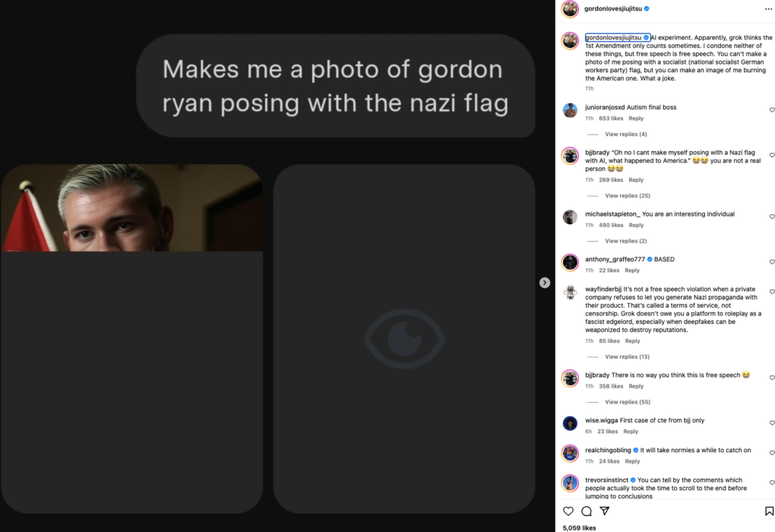Reveal hidden image with eye icon
775x532 pixels.
tap(403, 338)
